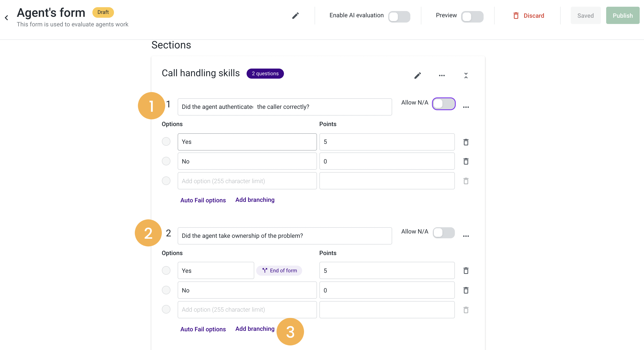The image size is (644, 350).
Task: Click the trash icon next to Yes option
Action: 466,142
